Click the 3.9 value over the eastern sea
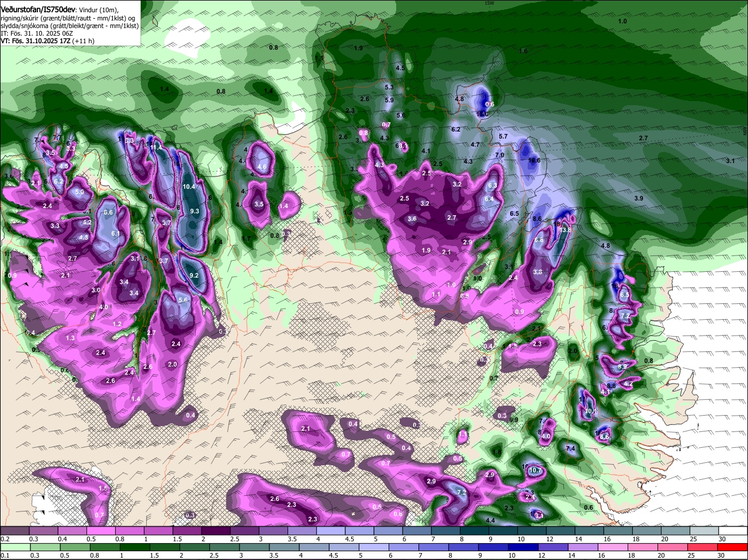This screenshot has width=748, height=560. click(639, 199)
